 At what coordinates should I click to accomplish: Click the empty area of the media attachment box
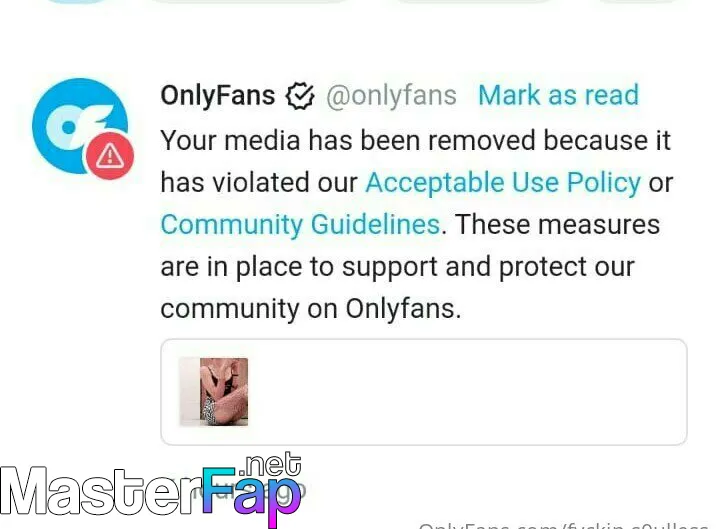tap(468, 392)
